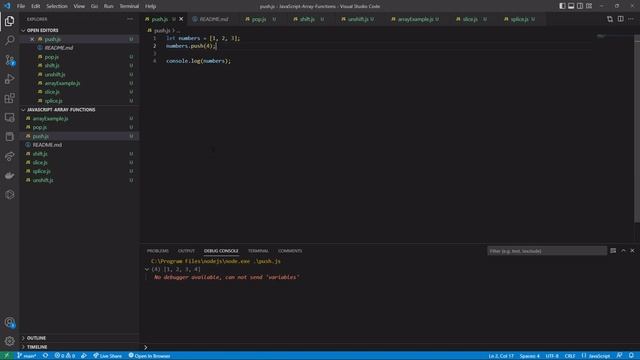Open Explorer Views and More Actions ellipsis
The image size is (640, 360).
click(x=130, y=19)
